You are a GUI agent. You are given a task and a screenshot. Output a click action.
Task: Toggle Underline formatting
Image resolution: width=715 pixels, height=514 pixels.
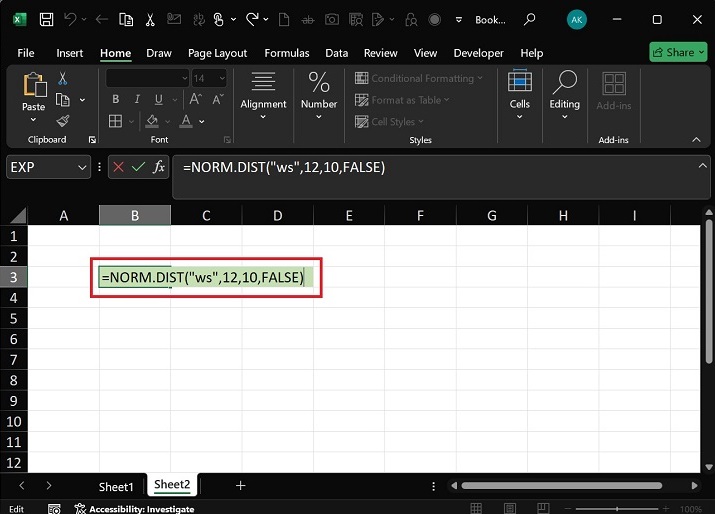pos(158,99)
